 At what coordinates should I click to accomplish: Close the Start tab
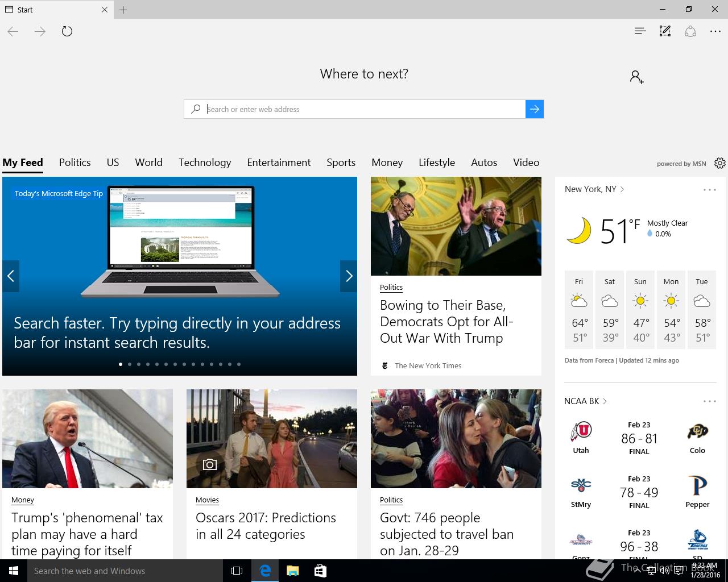tap(105, 10)
